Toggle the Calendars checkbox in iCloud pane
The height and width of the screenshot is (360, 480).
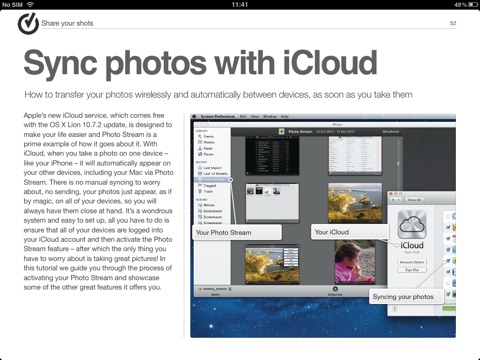pyautogui.click(x=448, y=239)
